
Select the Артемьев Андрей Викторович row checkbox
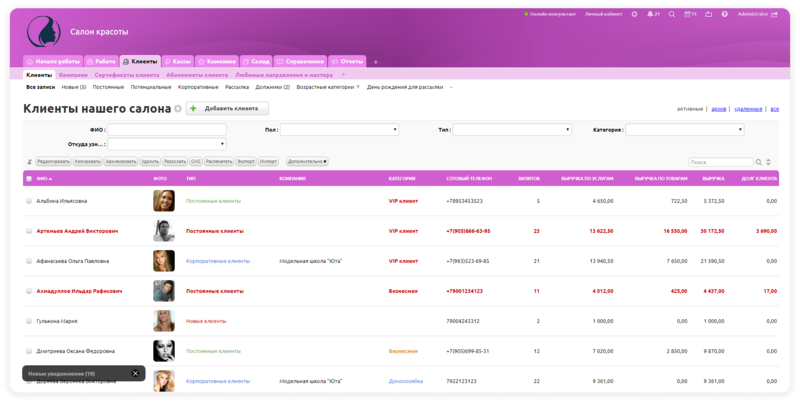[x=29, y=231]
